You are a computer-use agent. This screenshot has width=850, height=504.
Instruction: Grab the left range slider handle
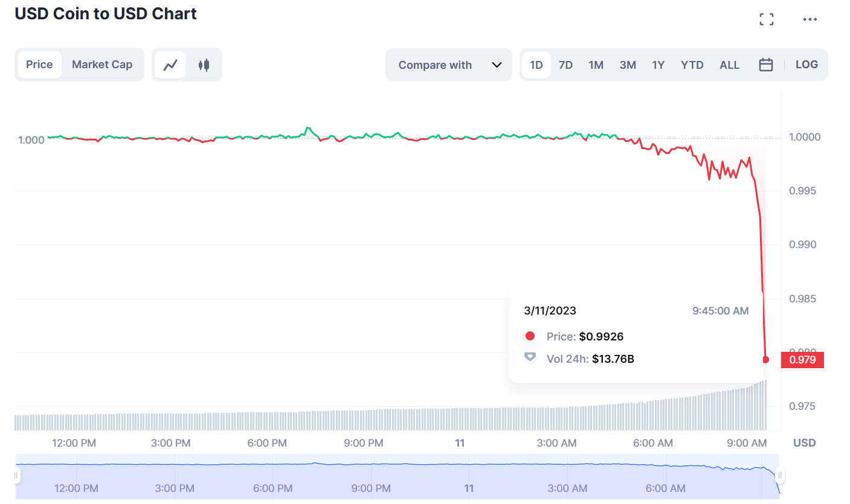(16, 476)
